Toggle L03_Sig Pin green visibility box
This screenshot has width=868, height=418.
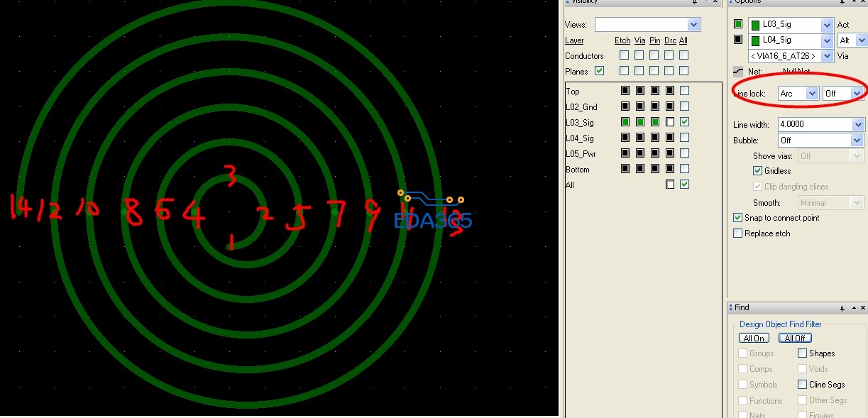[x=654, y=122]
